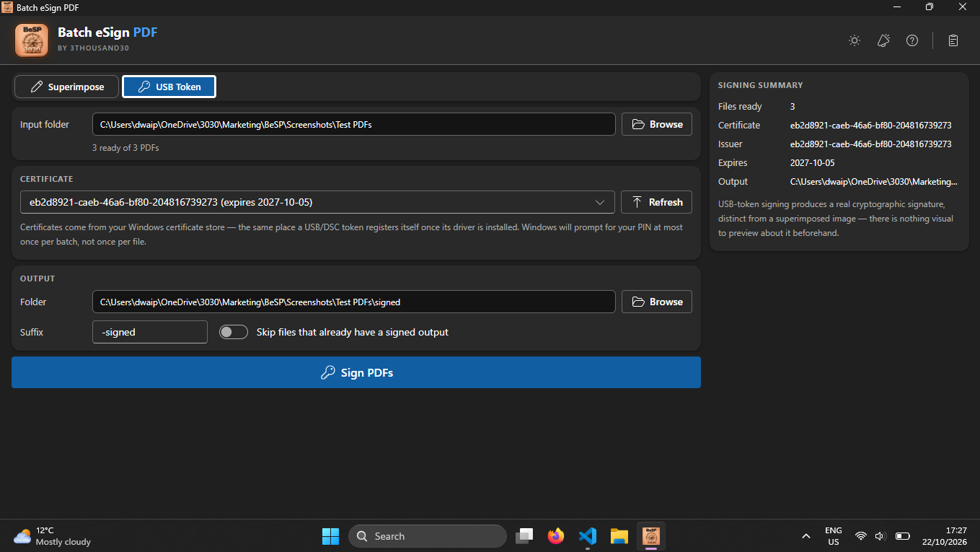Switch to the Superimpose tab

[x=66, y=87]
